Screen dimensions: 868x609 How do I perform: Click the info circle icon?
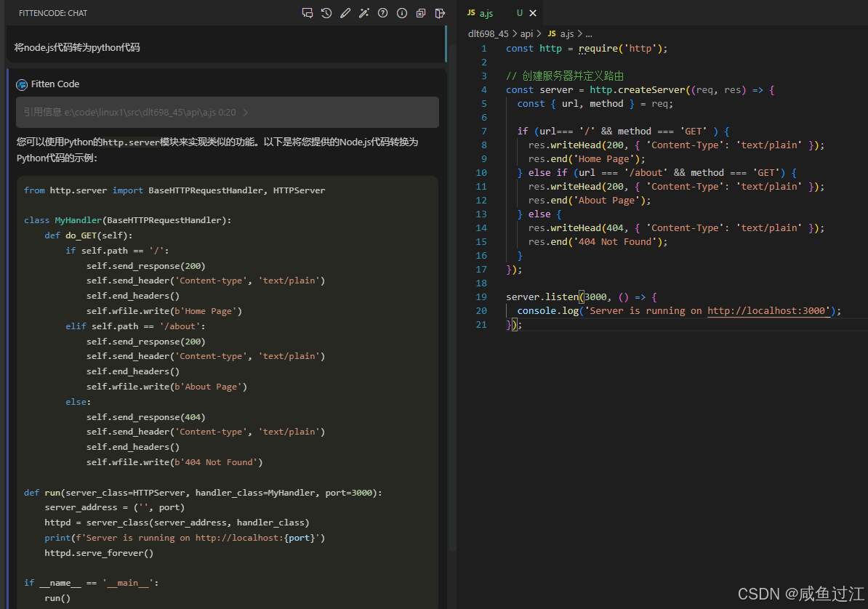(x=402, y=13)
